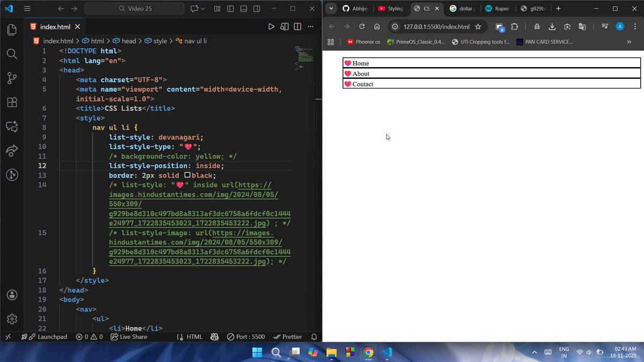Expand hidden bookmarks with the chevron
Image resolution: width=644 pixels, height=362 pixels.
tap(628, 42)
